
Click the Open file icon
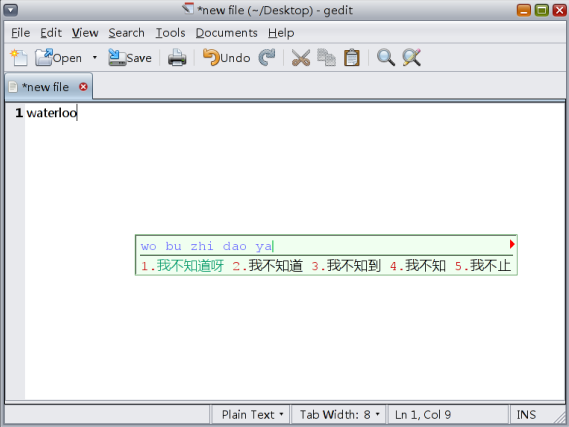[44, 58]
